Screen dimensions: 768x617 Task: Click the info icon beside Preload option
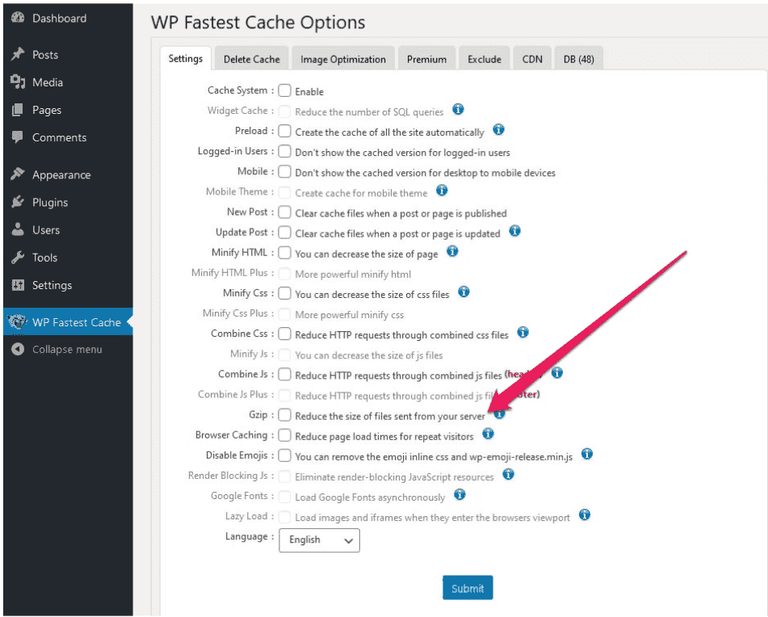pos(498,130)
